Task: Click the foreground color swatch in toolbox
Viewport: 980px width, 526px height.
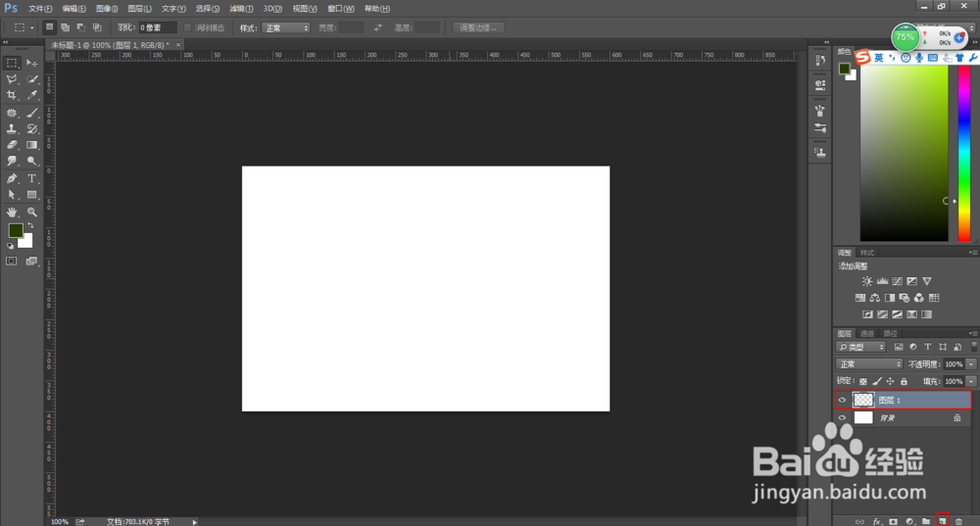Action: [x=16, y=230]
